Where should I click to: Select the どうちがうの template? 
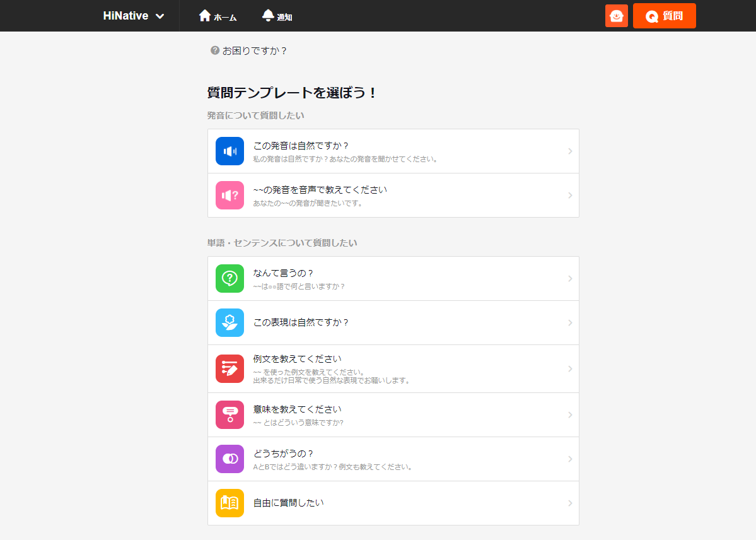point(283,454)
